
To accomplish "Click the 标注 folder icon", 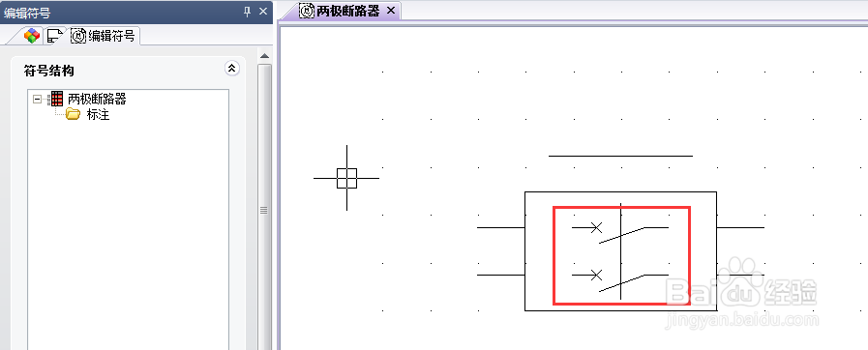I will [74, 114].
